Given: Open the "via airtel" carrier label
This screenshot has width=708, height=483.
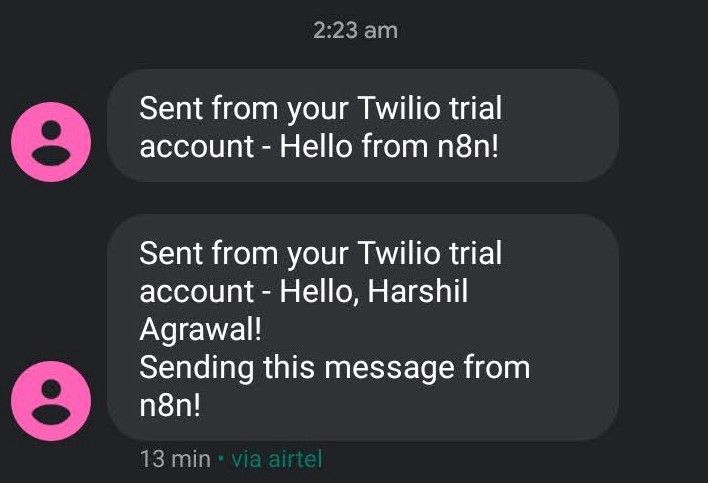Looking at the screenshot, I should 277,460.
